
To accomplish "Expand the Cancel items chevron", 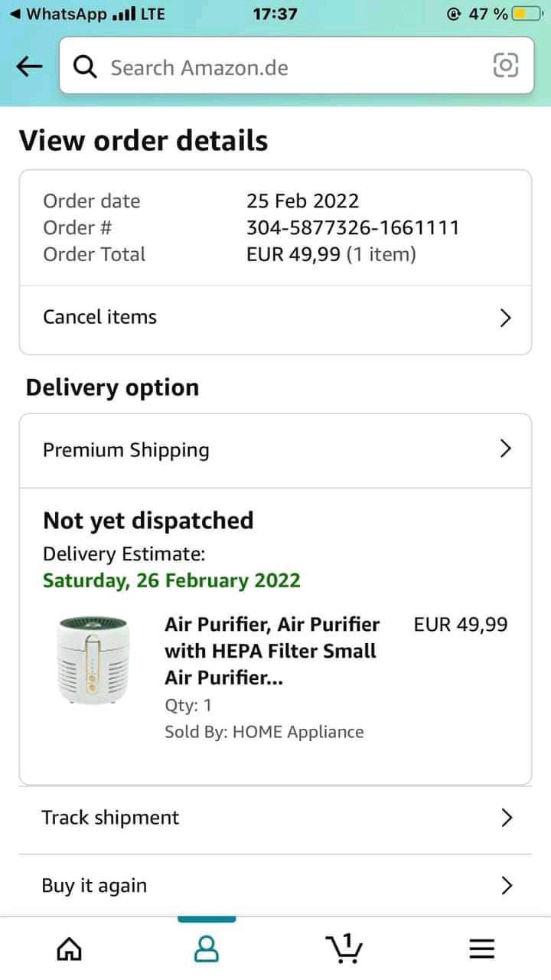I will (x=505, y=318).
